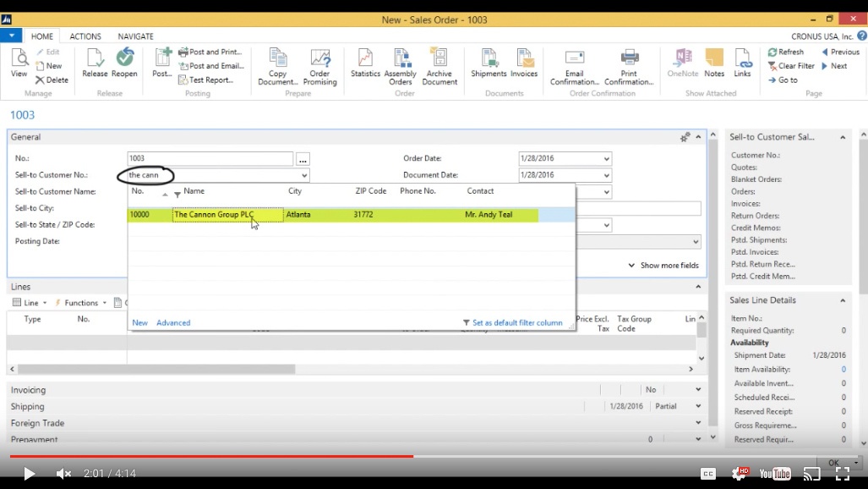Viewport: 868px width, 489px height.
Task: Unmute the video sound
Action: (x=63, y=474)
